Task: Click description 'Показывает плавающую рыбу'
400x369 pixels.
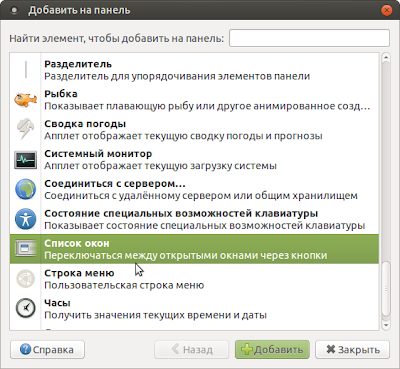Action: pyautogui.click(x=207, y=106)
